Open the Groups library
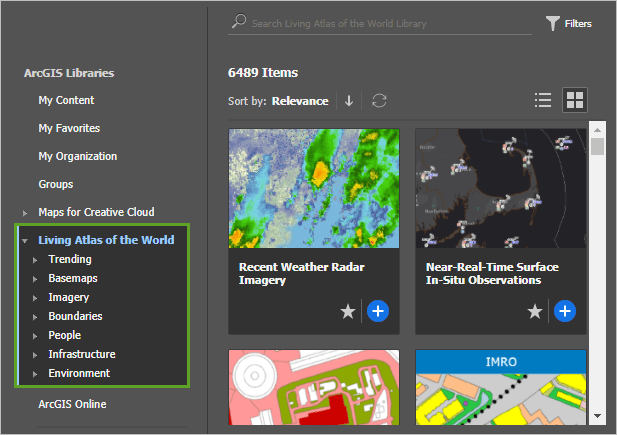 pyautogui.click(x=55, y=184)
